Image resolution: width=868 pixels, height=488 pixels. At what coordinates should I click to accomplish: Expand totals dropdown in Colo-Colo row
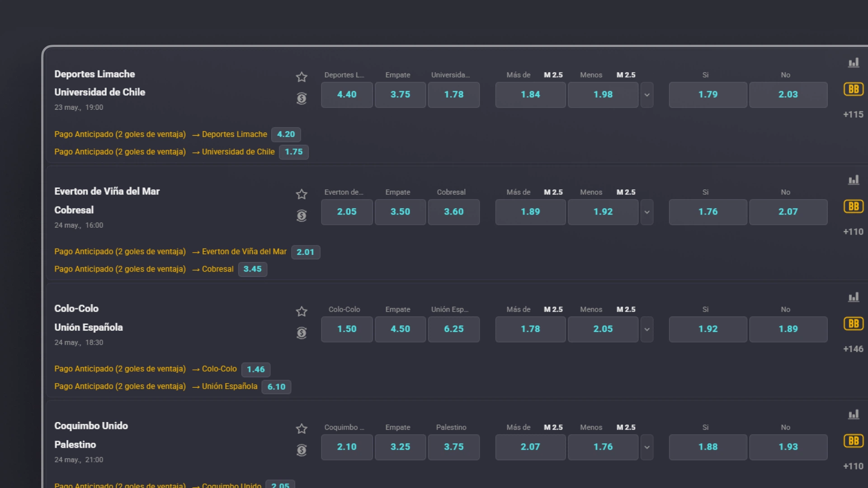[x=647, y=329]
